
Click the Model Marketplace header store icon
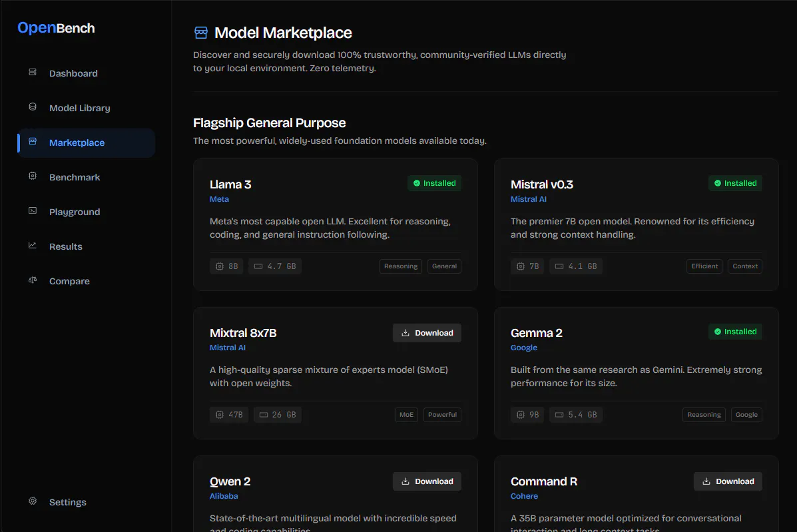click(201, 33)
